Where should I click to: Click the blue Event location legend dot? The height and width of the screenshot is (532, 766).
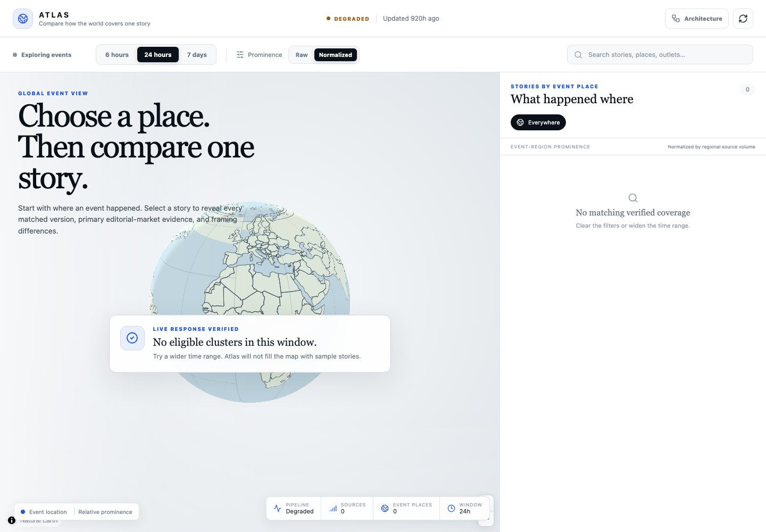click(x=23, y=512)
